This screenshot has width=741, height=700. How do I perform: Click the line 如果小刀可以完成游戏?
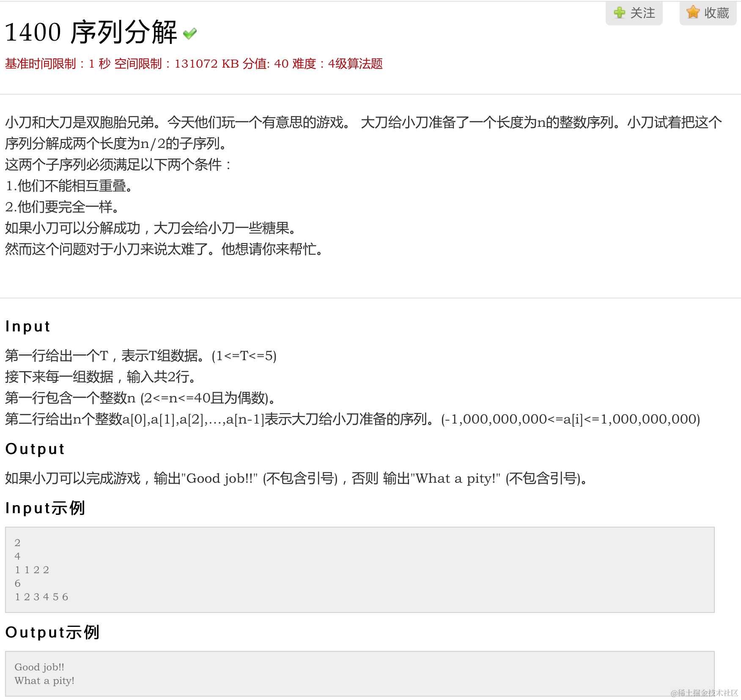click(296, 479)
